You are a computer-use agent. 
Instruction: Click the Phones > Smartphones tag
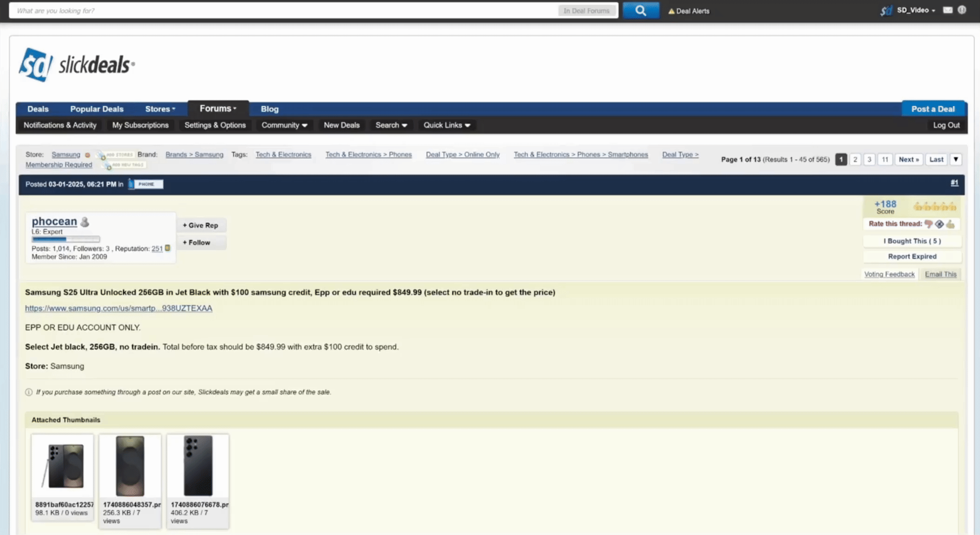click(x=580, y=154)
